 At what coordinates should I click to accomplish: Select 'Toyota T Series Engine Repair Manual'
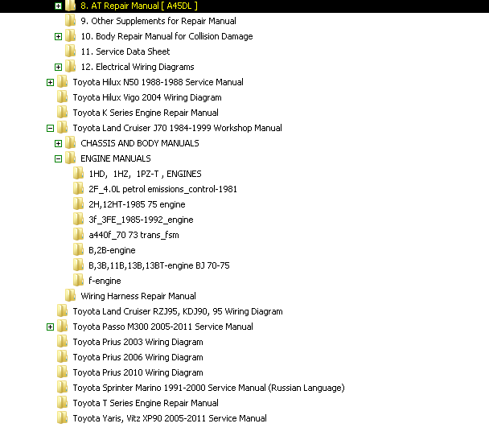click(146, 403)
